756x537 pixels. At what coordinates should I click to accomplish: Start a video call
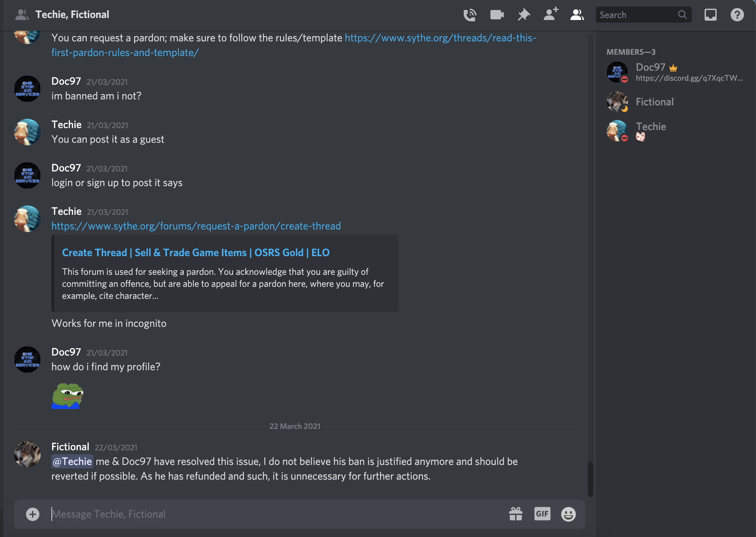click(497, 15)
